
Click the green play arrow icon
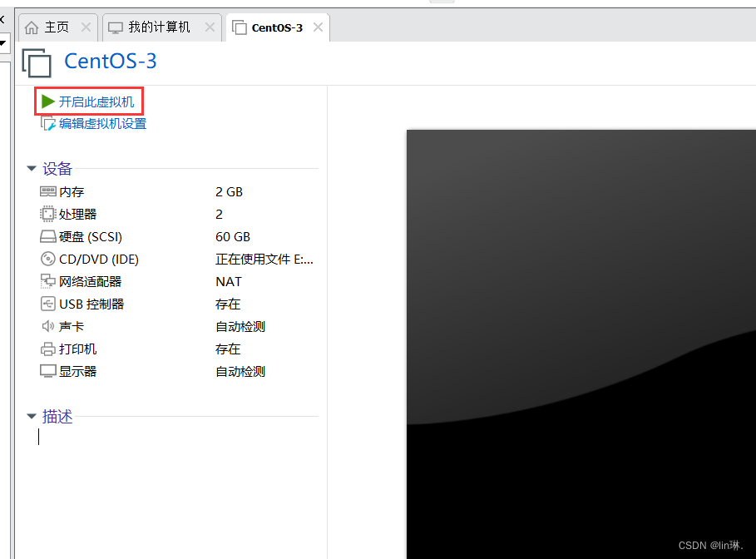47,101
